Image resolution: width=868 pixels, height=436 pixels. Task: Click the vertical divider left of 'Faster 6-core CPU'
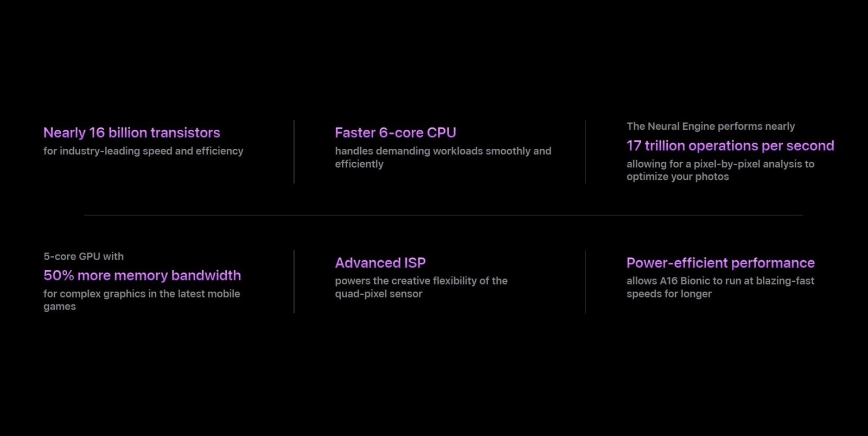coord(294,151)
